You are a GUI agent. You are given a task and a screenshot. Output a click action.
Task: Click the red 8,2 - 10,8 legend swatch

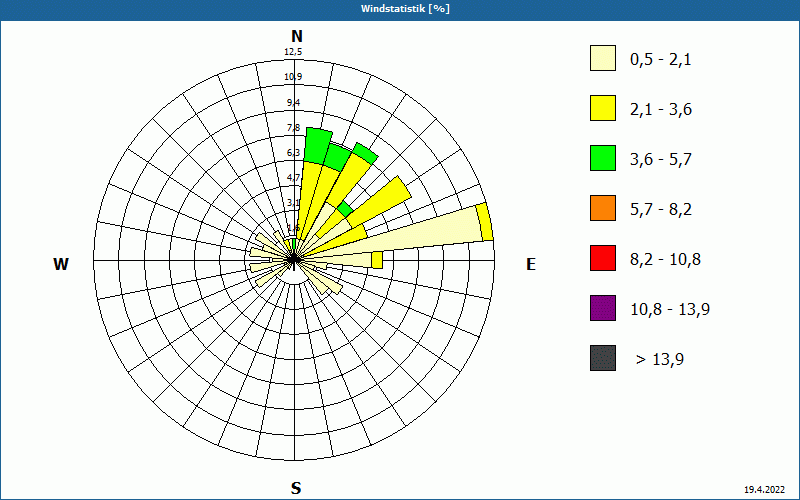603,258
